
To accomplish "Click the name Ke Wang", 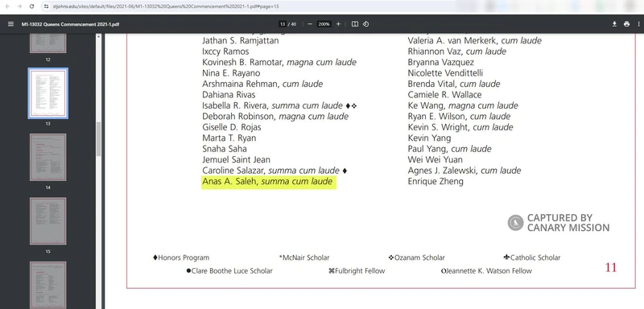I will point(427,106).
